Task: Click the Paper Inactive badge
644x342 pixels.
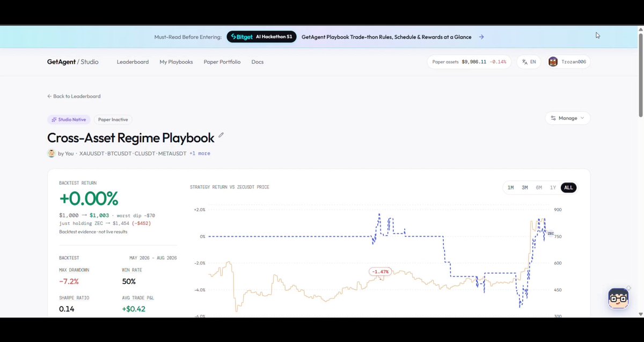Action: click(113, 120)
